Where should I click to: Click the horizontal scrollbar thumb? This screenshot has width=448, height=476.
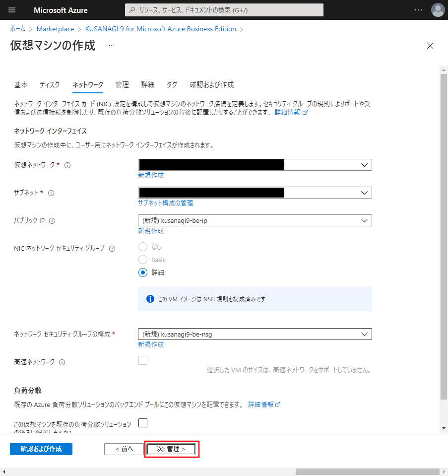click(x=367, y=472)
